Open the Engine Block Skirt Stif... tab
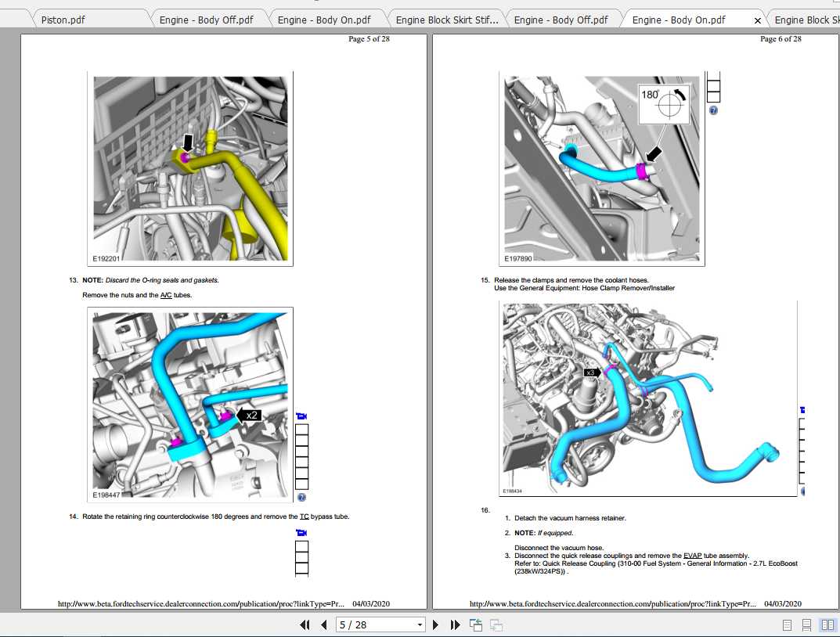 click(447, 20)
